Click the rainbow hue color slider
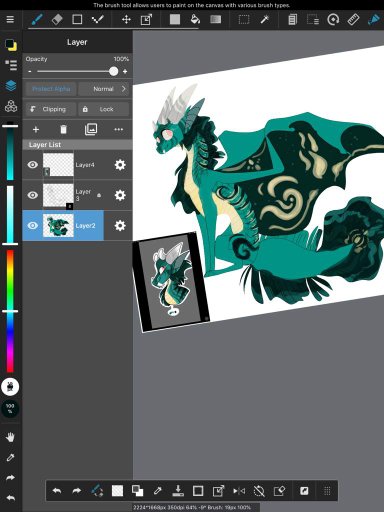This screenshot has width=384, height=512. (x=10, y=311)
